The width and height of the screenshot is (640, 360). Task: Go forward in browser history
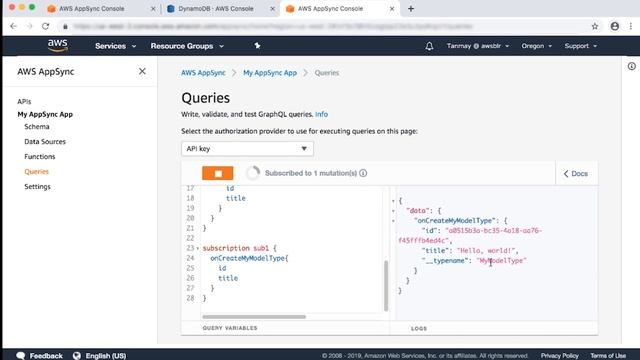(29, 26)
